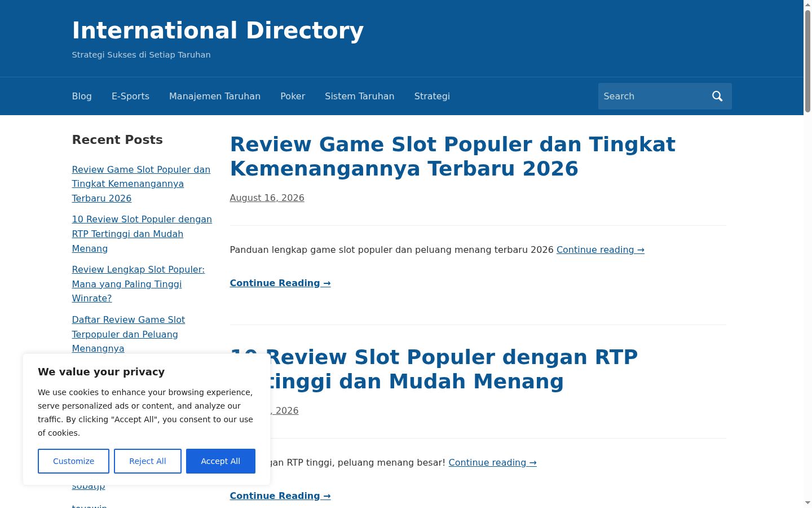The image size is (812, 508).
Task: Accept All cookies in privacy banner
Action: 220,461
